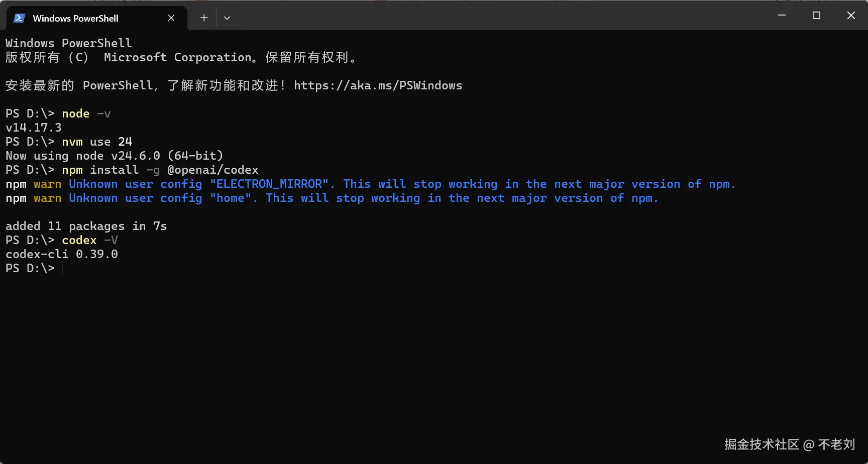Click the 'nvm use 24' command text
Image resolution: width=868 pixels, height=464 pixels.
point(97,142)
